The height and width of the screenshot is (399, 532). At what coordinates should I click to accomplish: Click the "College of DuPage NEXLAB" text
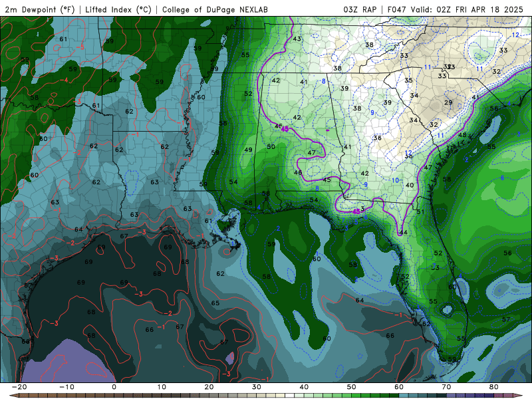(215, 9)
